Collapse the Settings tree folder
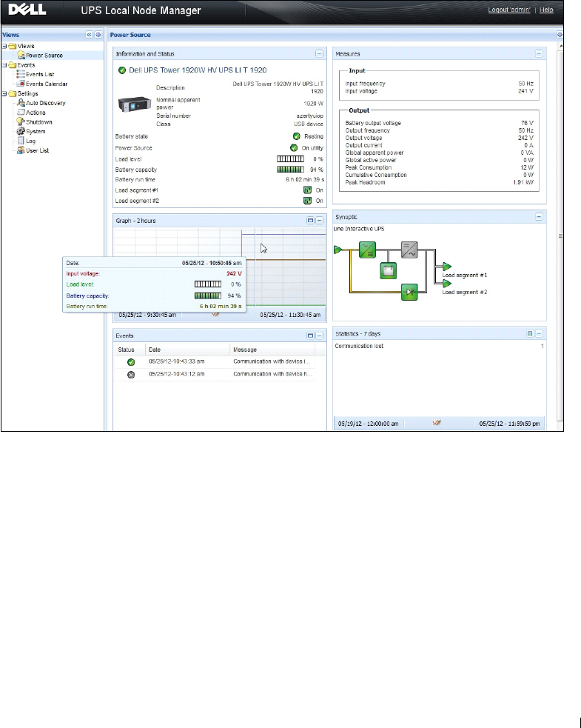Screen dimensions: 581x728 [4, 94]
